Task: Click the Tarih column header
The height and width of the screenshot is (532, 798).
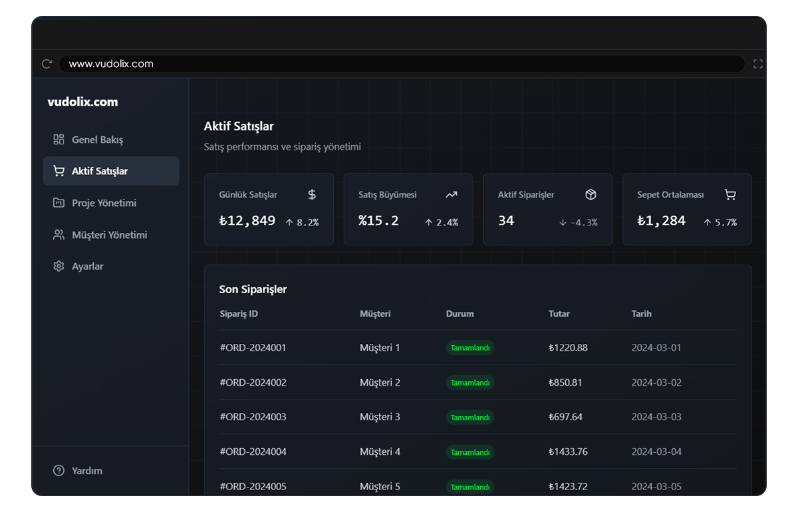Action: [x=641, y=314]
